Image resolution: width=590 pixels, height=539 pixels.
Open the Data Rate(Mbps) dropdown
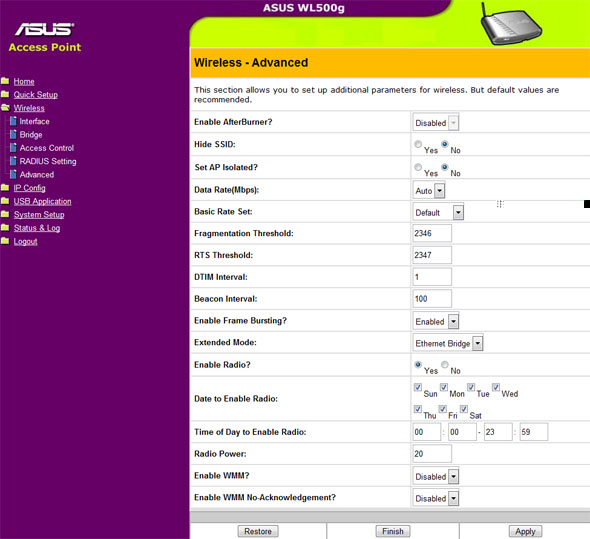tap(429, 190)
